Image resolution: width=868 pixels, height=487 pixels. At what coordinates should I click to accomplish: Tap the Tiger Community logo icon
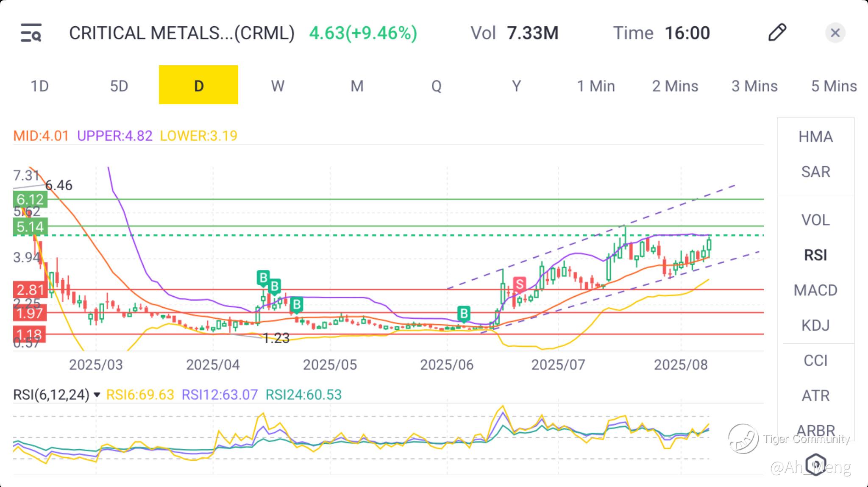tap(743, 439)
